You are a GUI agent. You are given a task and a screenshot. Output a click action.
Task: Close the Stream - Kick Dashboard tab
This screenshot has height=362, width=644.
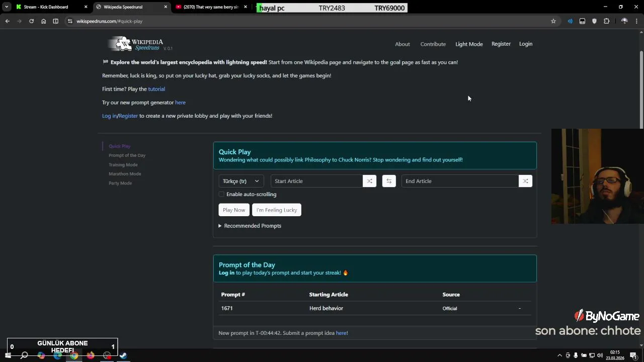(86, 7)
